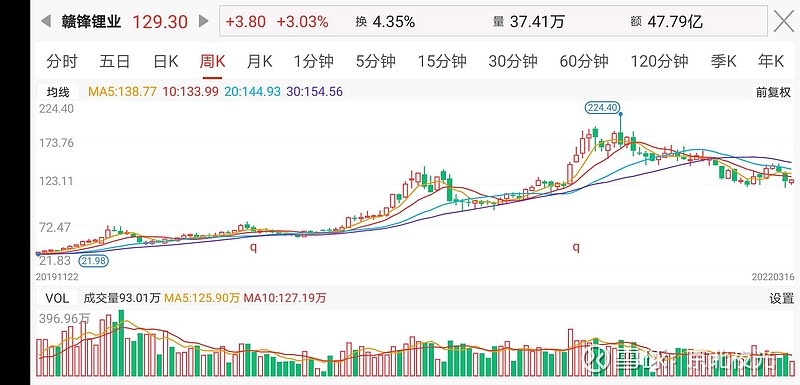
Task: Select the second red 'q' marker on chart
Action: point(576,247)
